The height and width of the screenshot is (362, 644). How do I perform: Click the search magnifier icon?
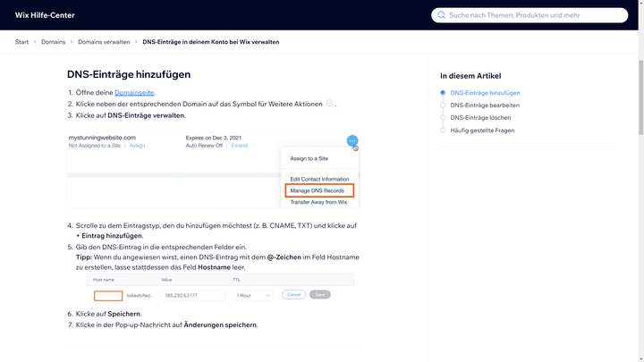point(442,15)
